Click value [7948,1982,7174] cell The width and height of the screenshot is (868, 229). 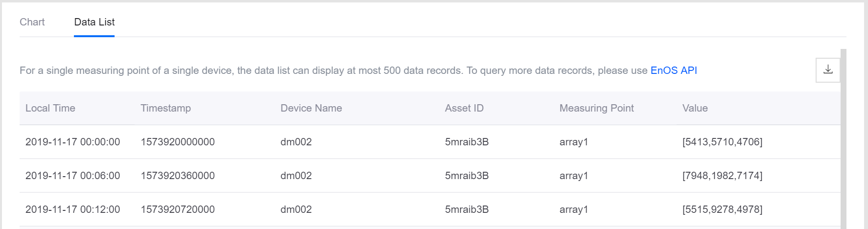(722, 176)
